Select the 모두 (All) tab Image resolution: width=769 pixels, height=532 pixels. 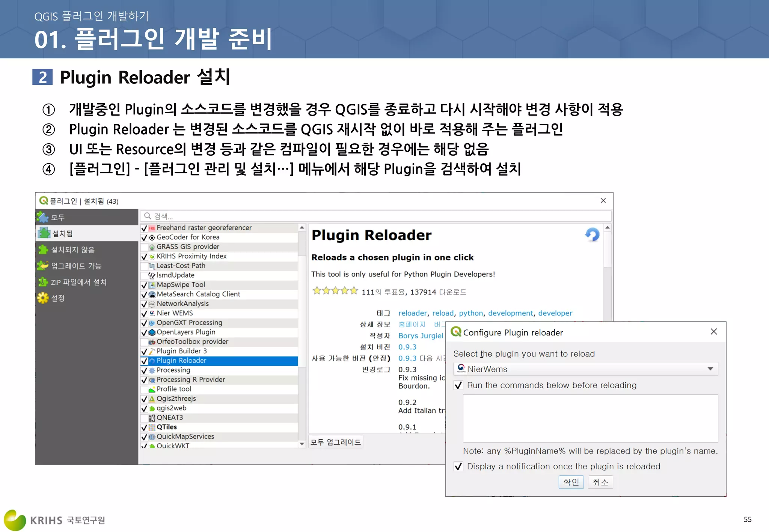pyautogui.click(x=87, y=217)
